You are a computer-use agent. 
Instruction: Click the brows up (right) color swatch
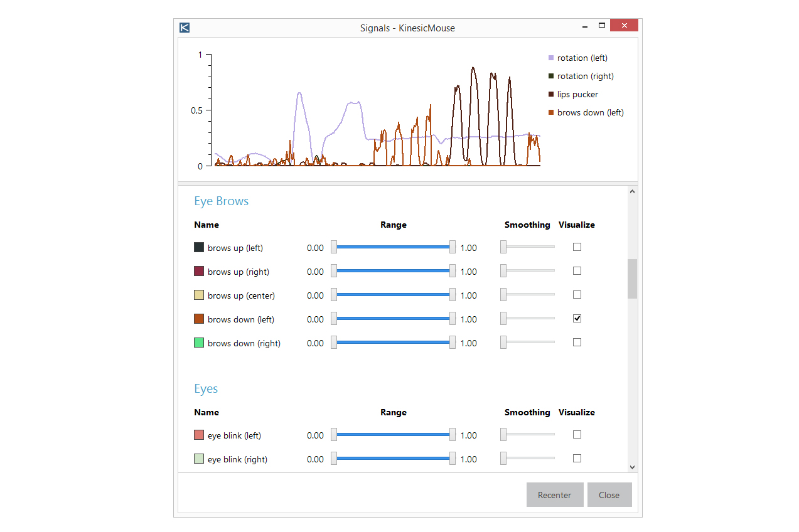pos(199,272)
